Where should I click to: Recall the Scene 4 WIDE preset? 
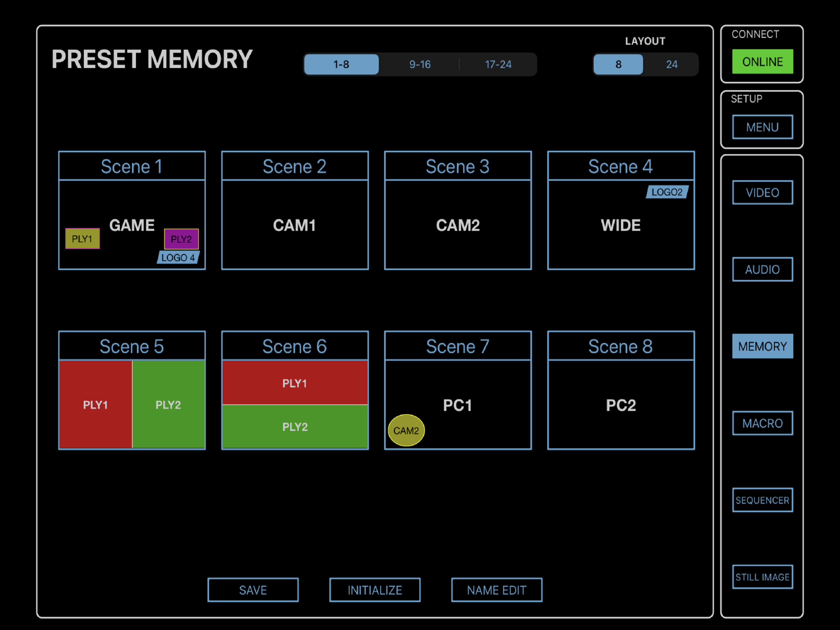[x=621, y=225]
